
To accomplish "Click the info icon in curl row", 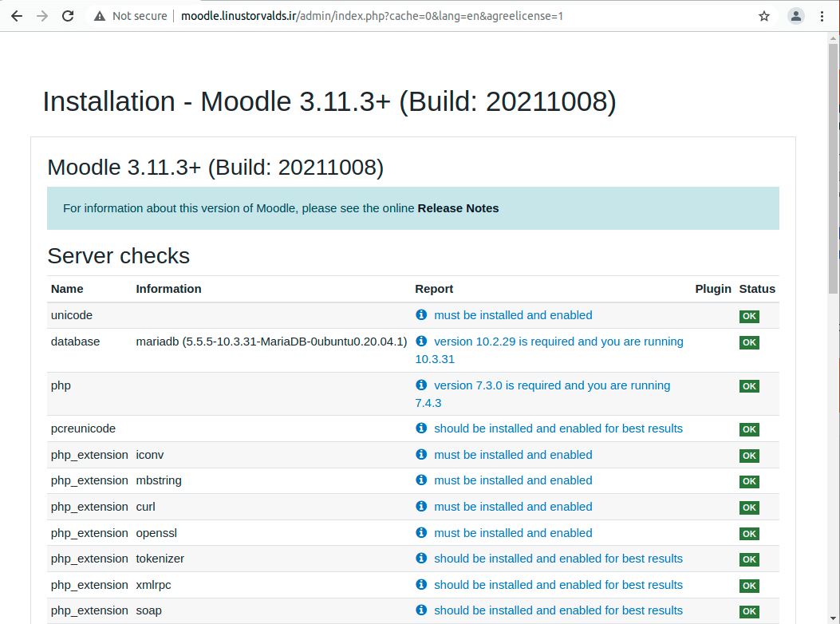I will coord(422,506).
